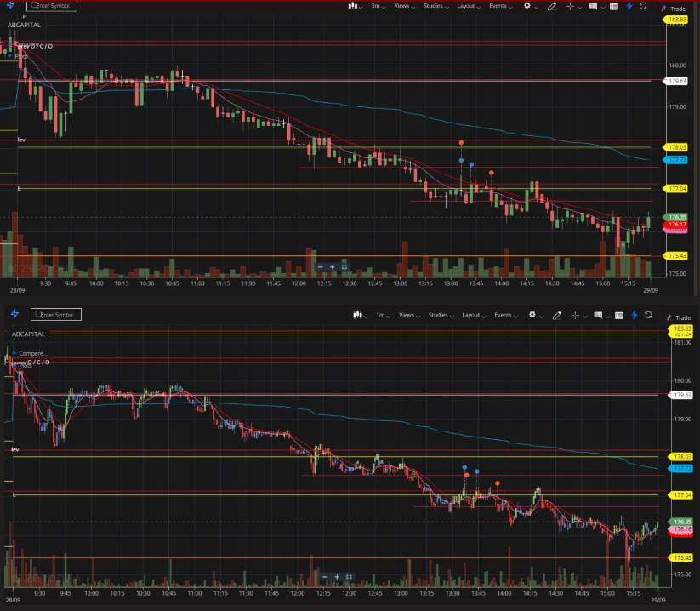Click the 175.43 yellow label in top chart
Screen dimensions: 700x611
click(x=676, y=256)
